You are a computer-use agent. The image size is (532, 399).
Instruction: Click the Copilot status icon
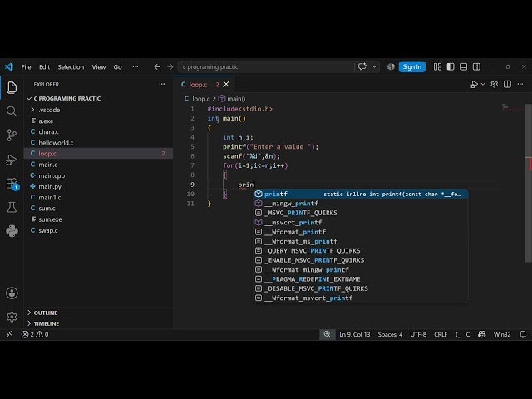click(482, 334)
